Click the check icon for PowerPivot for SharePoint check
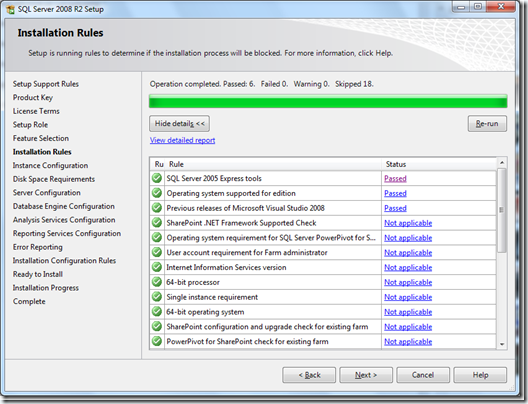Image resolution: width=528 pixels, height=404 pixels. click(x=157, y=341)
